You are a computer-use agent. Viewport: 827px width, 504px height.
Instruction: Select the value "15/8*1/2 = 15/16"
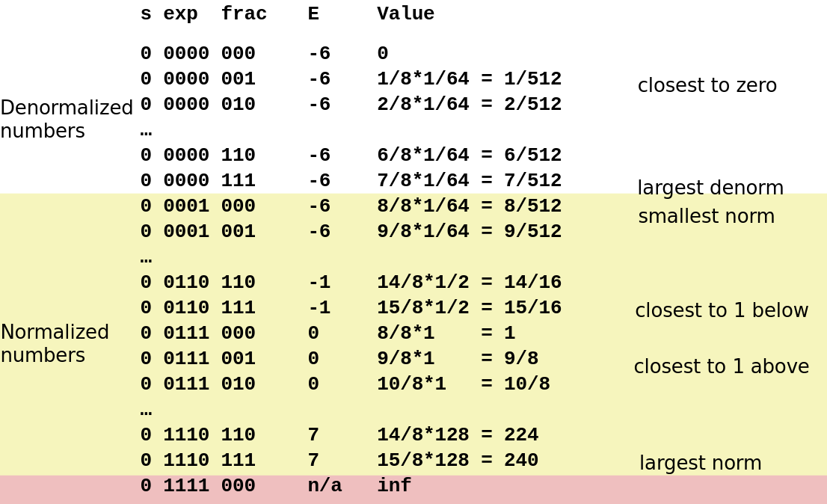pos(469,308)
